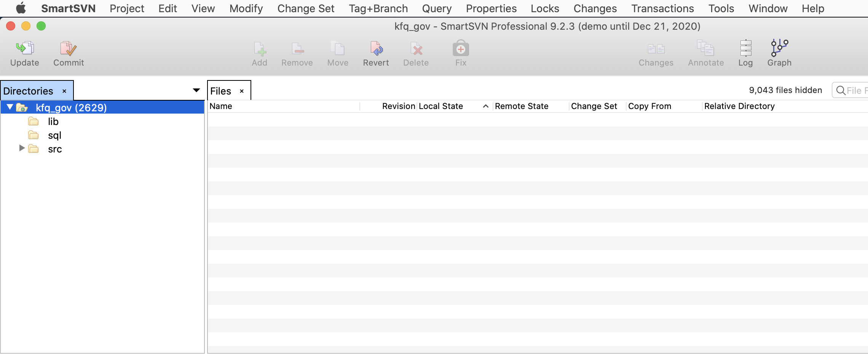Click the Fix toolbar icon
The width and height of the screenshot is (868, 356).
click(461, 48)
